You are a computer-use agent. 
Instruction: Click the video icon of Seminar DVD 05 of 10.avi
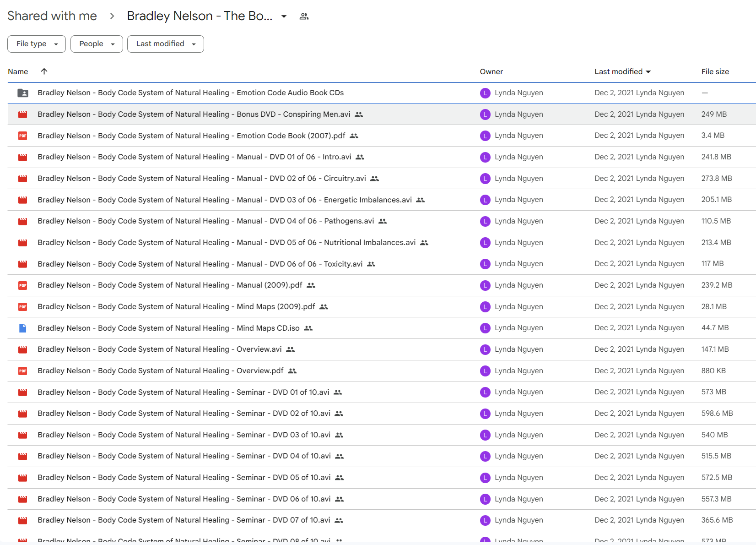[x=22, y=478]
